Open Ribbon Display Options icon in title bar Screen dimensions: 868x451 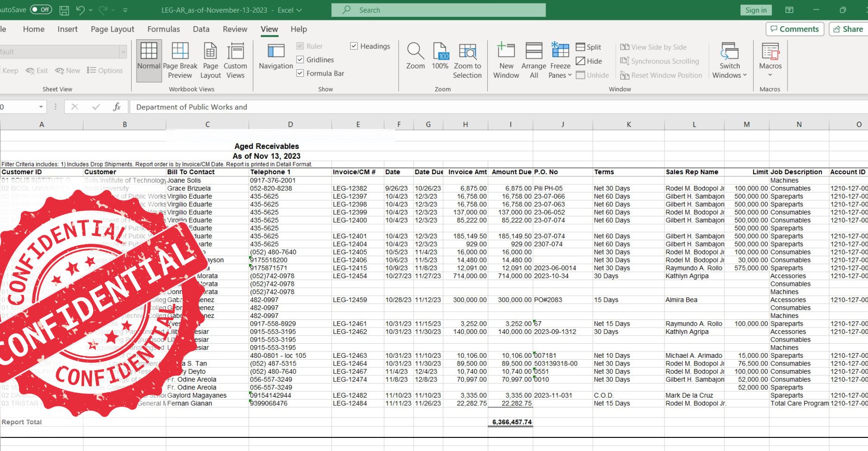789,10
